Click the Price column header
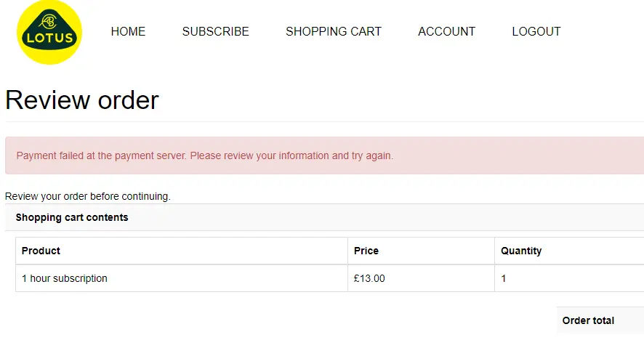 [366, 251]
